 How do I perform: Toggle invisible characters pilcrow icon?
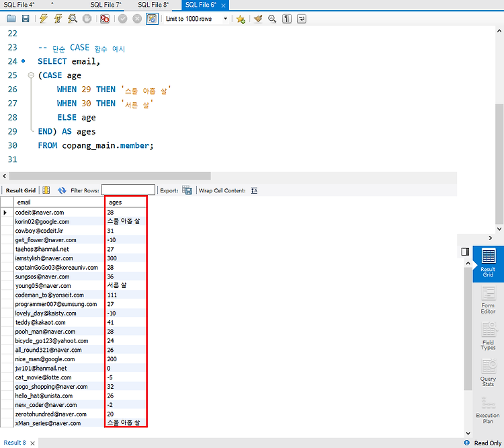(287, 19)
